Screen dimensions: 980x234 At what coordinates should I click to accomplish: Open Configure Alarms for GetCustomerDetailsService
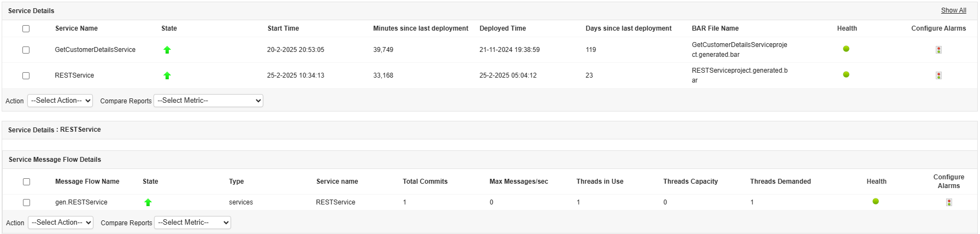click(938, 50)
